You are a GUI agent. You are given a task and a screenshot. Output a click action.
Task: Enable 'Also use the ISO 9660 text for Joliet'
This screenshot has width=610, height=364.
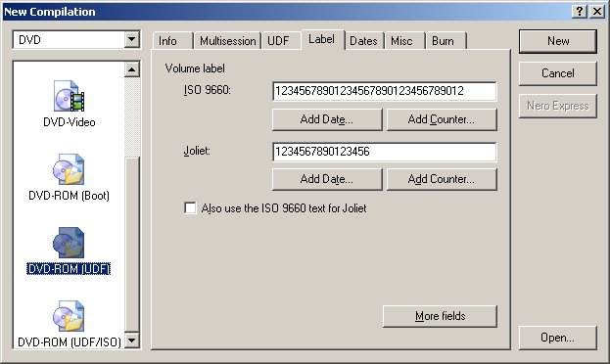[x=190, y=207]
